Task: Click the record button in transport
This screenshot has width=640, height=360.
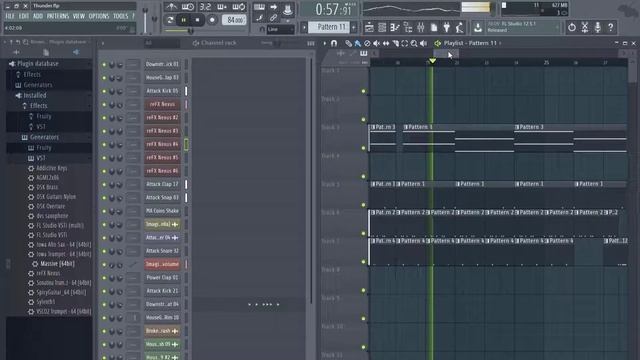Action: click(212, 20)
